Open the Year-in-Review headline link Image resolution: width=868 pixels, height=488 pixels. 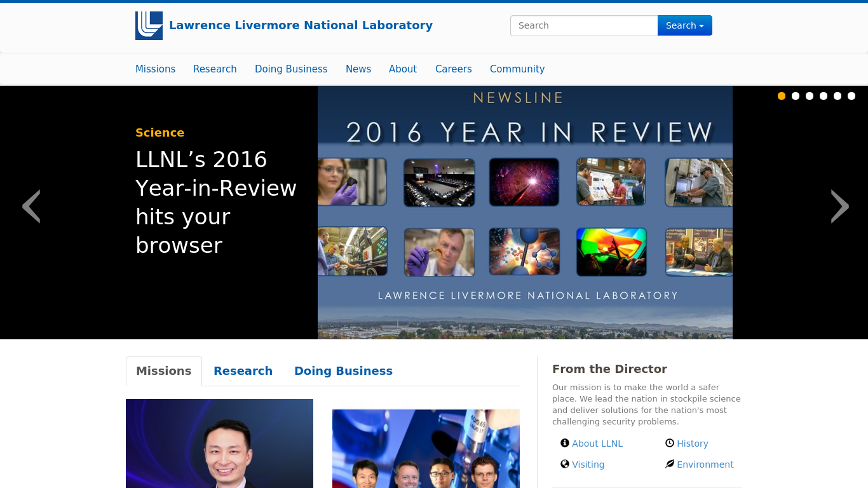(x=216, y=202)
